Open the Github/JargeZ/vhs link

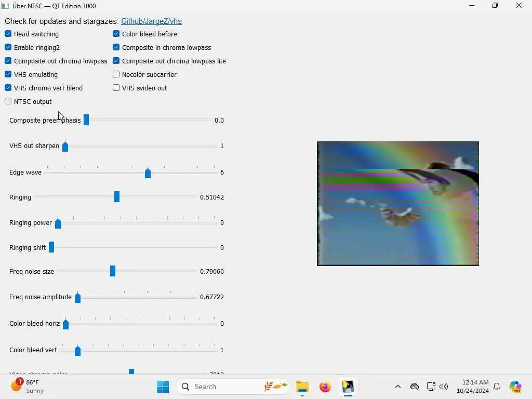151,21
